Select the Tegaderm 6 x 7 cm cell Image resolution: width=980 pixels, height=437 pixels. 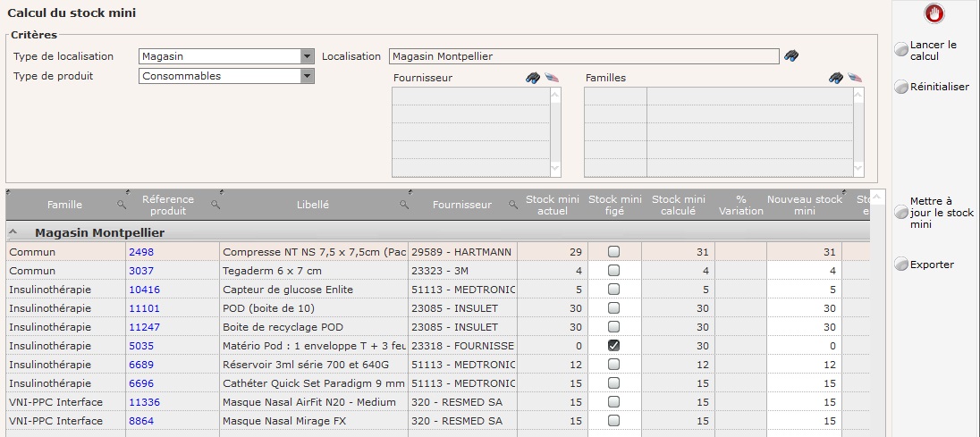(314, 270)
